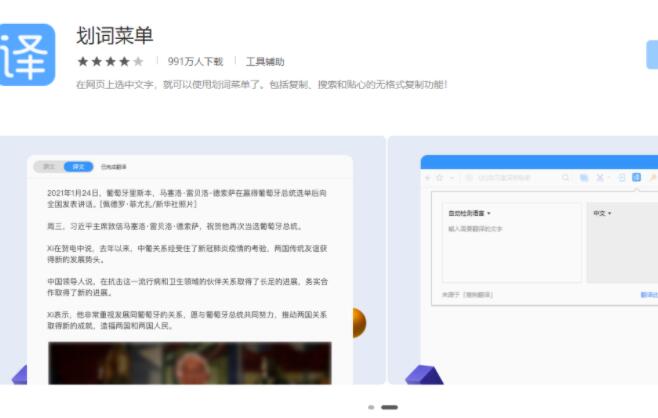Go to the first carousel page dot
This screenshot has width=658, height=418.
[371, 407]
